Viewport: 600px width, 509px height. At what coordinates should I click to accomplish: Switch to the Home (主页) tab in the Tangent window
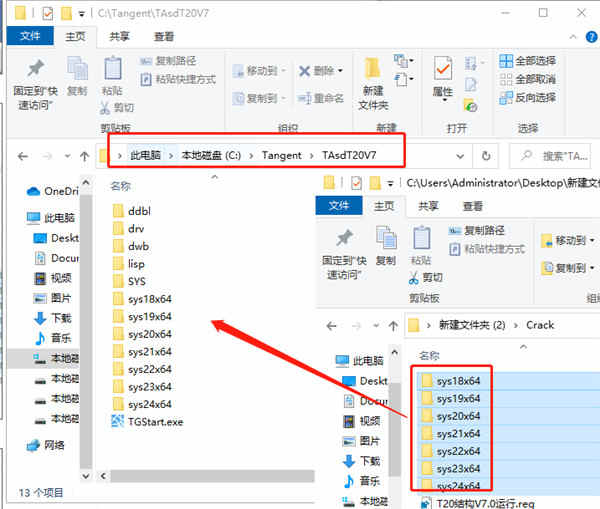[75, 36]
